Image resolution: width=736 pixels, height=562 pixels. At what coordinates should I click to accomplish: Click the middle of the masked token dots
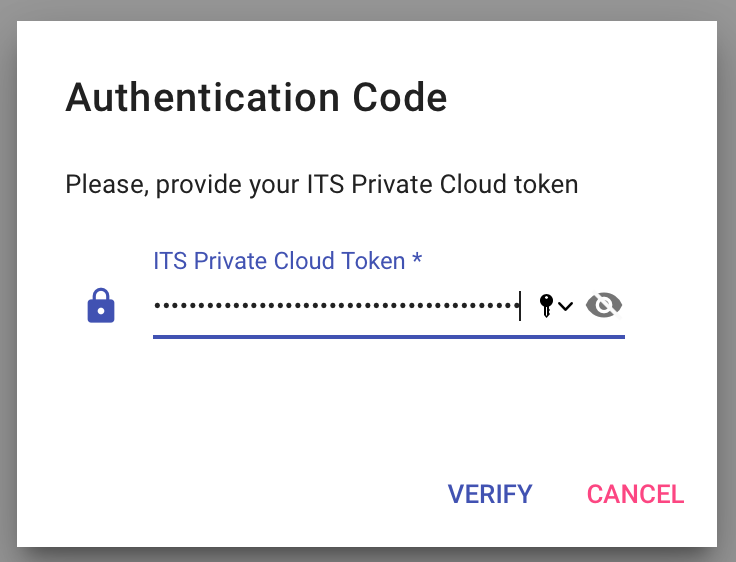click(x=336, y=306)
